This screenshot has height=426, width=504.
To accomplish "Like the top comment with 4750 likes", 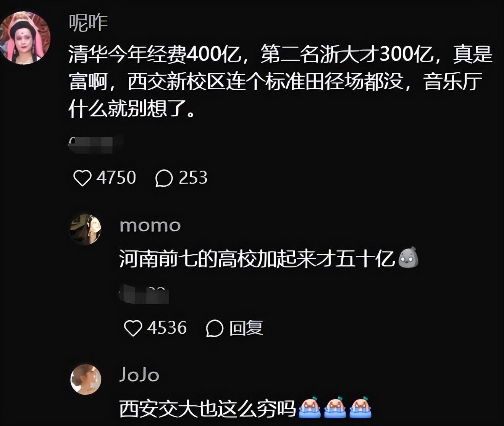I will pyautogui.click(x=82, y=178).
